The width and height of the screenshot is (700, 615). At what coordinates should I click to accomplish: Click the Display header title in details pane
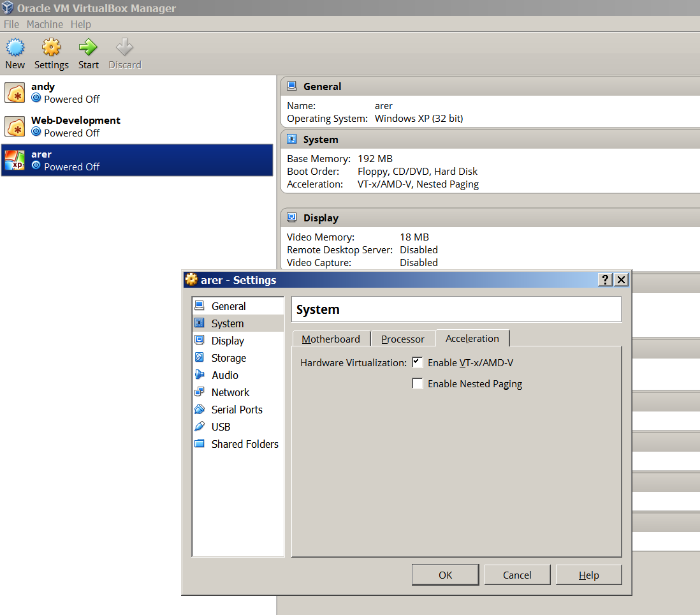click(321, 218)
